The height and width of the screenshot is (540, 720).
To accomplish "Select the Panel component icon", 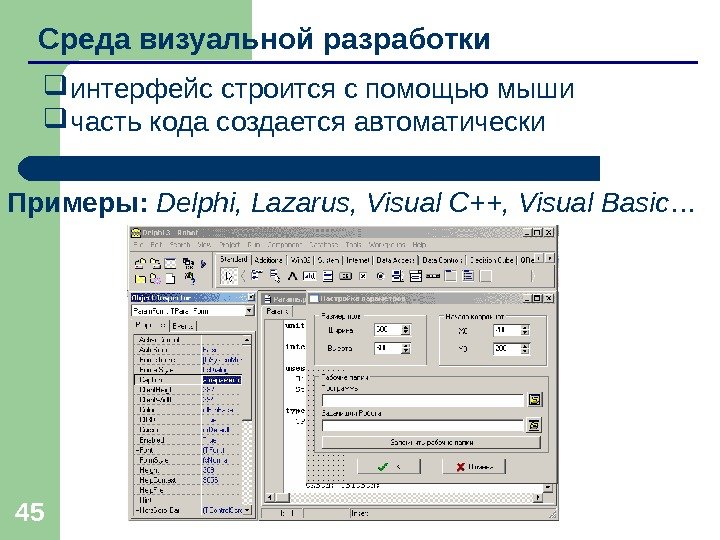I will (486, 276).
